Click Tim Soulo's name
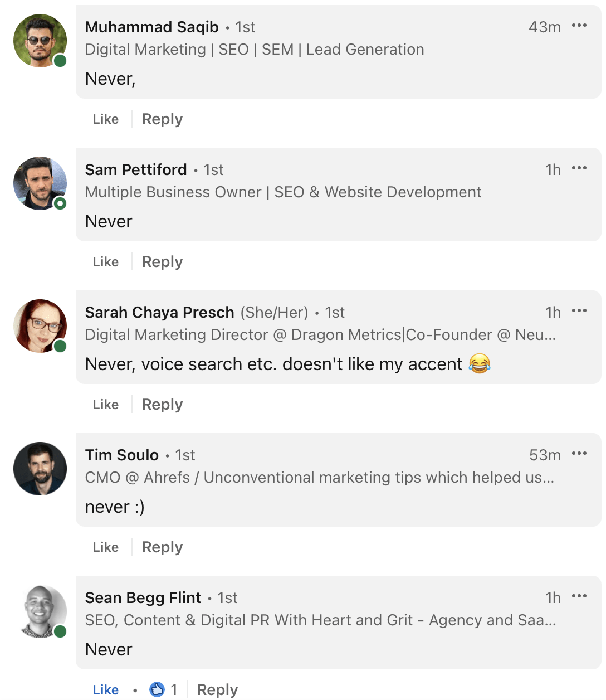 (x=121, y=455)
